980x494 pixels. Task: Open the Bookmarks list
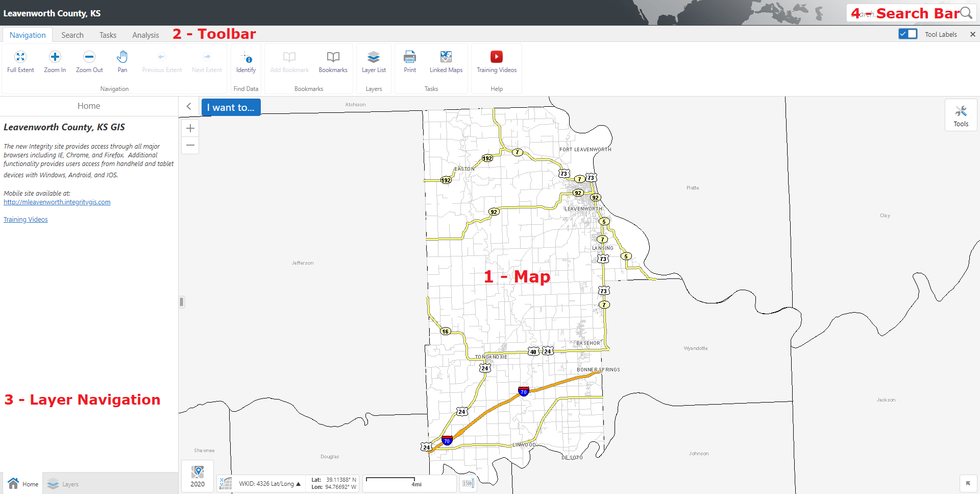click(x=333, y=62)
